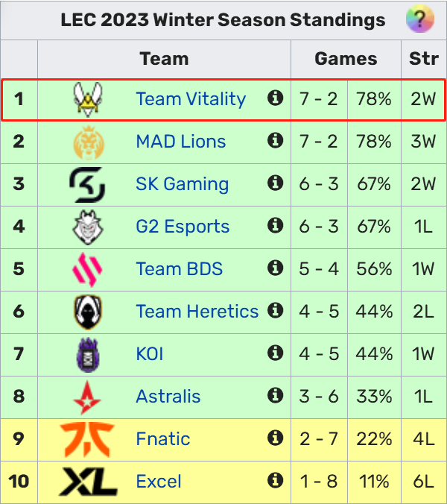447x504 pixels.
Task: Open Astralis info icon
Action: (x=275, y=395)
